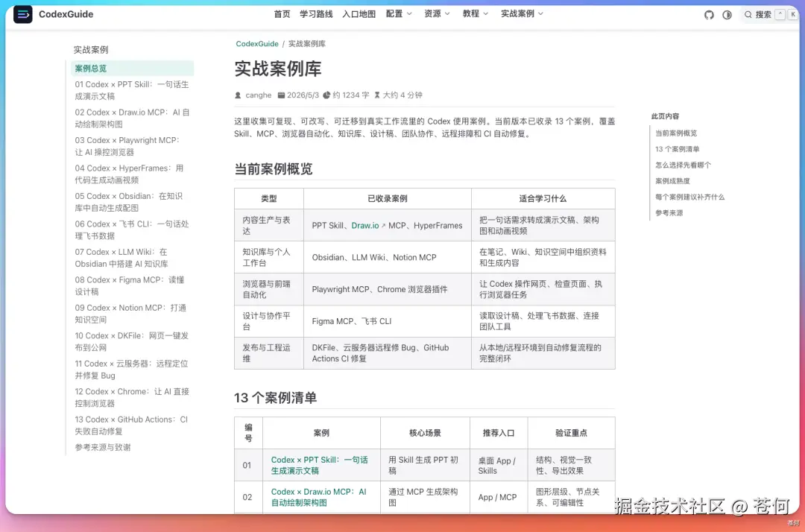Click the word-count icon beside 约 1234 字
Viewport: 805px width, 532px height.
pos(326,95)
